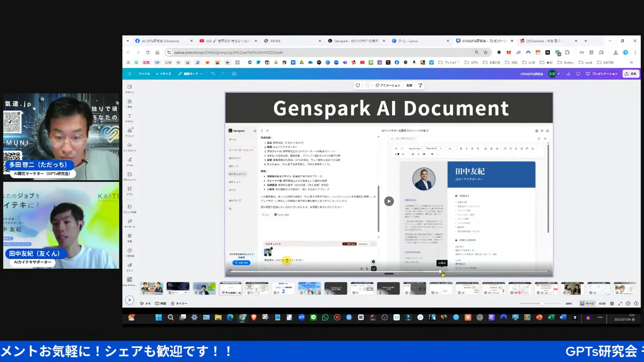This screenshot has height=362, width=644.
Task: Open the 時間 duration button
Action: click(x=161, y=304)
